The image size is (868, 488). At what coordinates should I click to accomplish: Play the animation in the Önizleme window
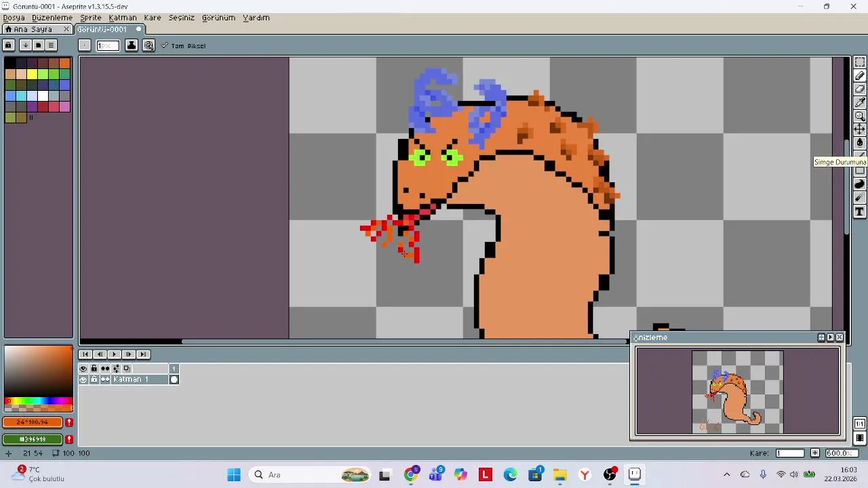[830, 338]
